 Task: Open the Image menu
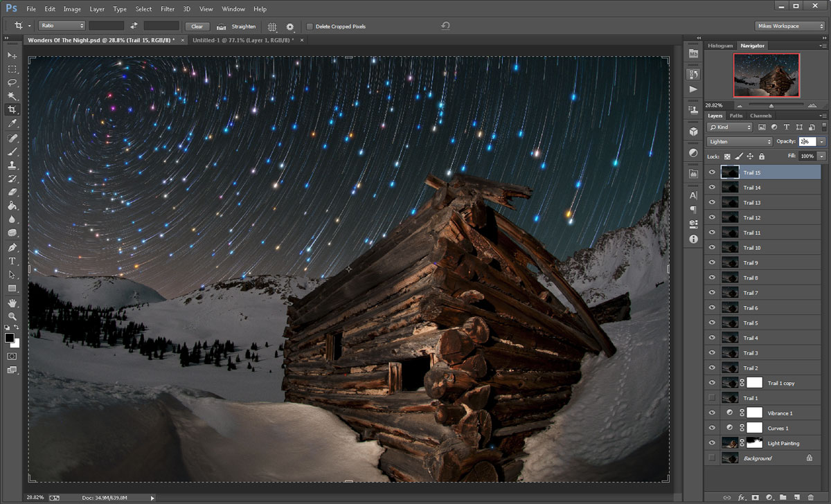pyautogui.click(x=72, y=9)
